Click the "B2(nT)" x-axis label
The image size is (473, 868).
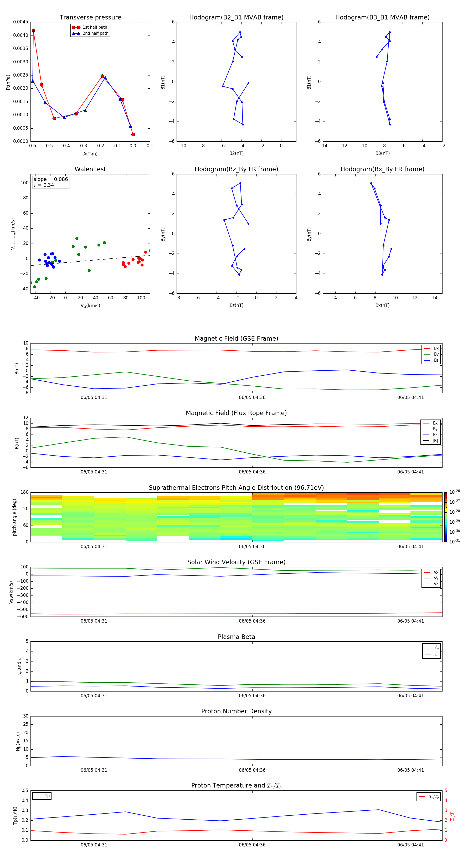click(236, 153)
